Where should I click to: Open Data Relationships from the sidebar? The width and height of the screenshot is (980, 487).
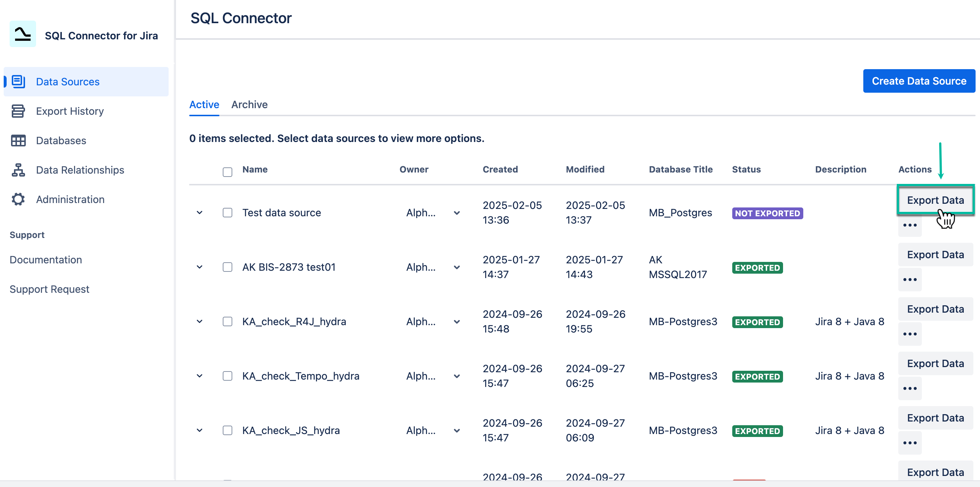click(x=80, y=170)
